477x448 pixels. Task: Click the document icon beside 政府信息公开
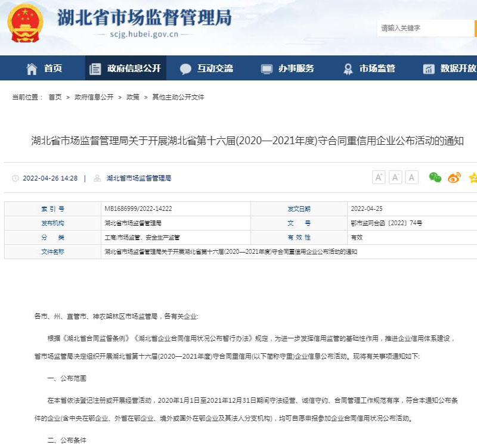94,69
